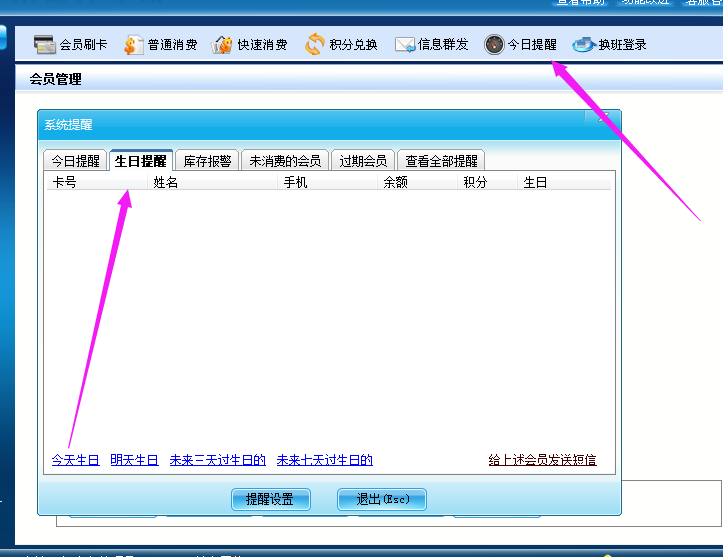Open 积分兑换 circular arrows icon
The width and height of the screenshot is (723, 557).
pos(315,44)
